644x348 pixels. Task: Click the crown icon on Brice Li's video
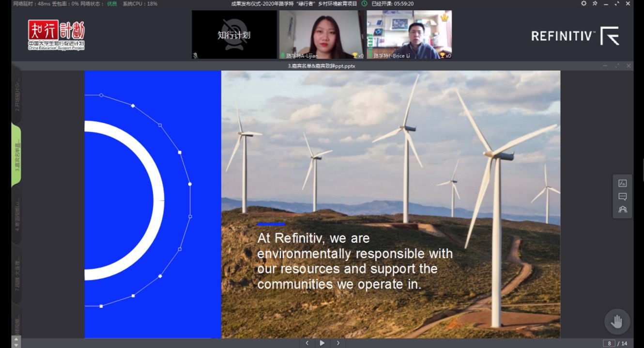[x=445, y=17]
